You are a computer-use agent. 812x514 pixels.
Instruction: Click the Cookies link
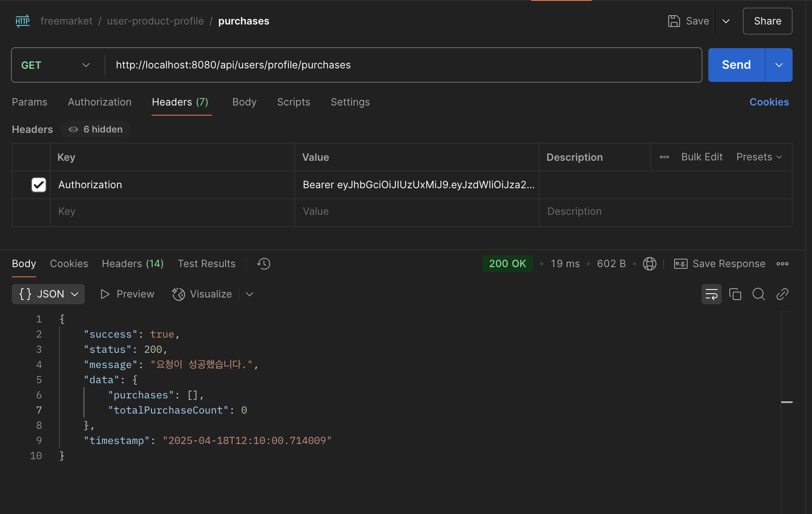click(x=769, y=102)
